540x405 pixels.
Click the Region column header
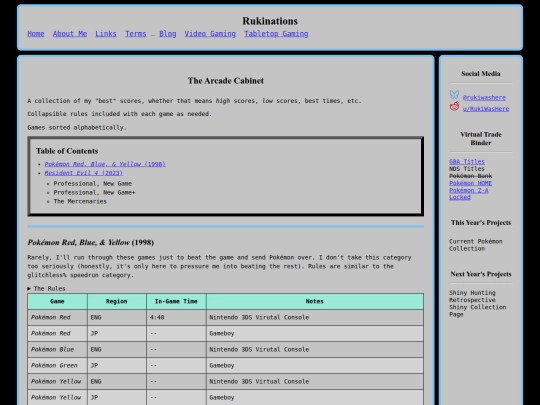(117, 301)
